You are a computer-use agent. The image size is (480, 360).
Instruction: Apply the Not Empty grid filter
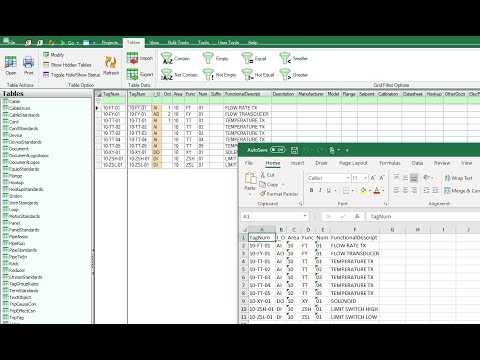click(x=220, y=74)
